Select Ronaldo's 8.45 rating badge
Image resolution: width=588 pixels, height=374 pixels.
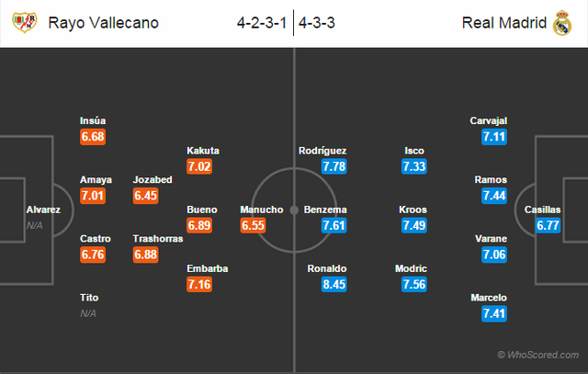(334, 284)
